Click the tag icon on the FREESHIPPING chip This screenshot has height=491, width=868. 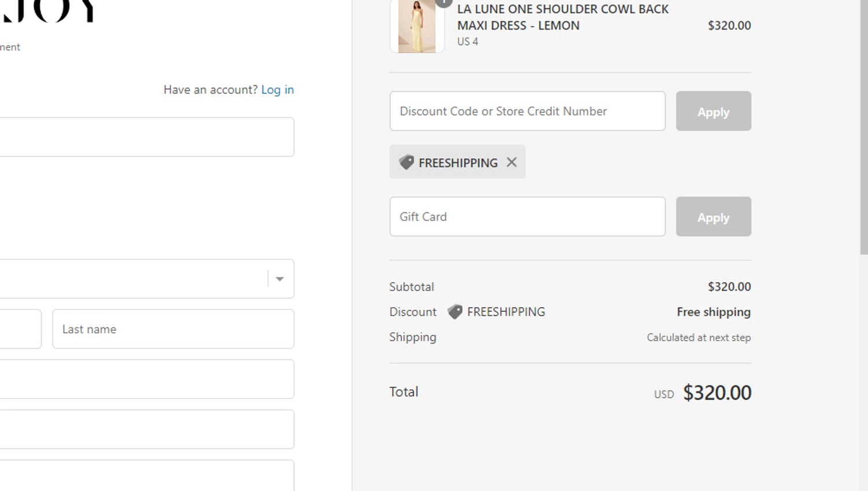coord(406,163)
